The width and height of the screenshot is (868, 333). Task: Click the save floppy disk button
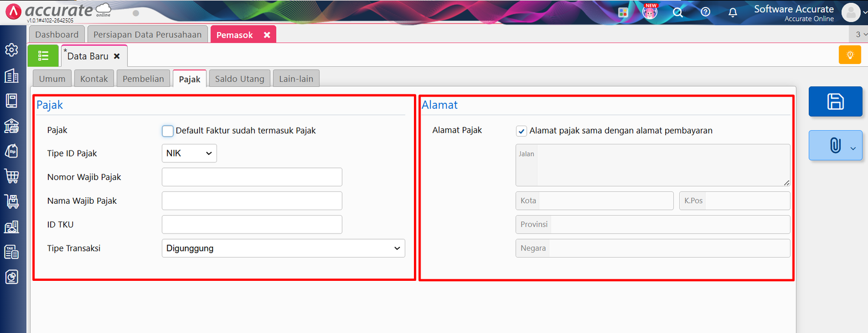(835, 102)
